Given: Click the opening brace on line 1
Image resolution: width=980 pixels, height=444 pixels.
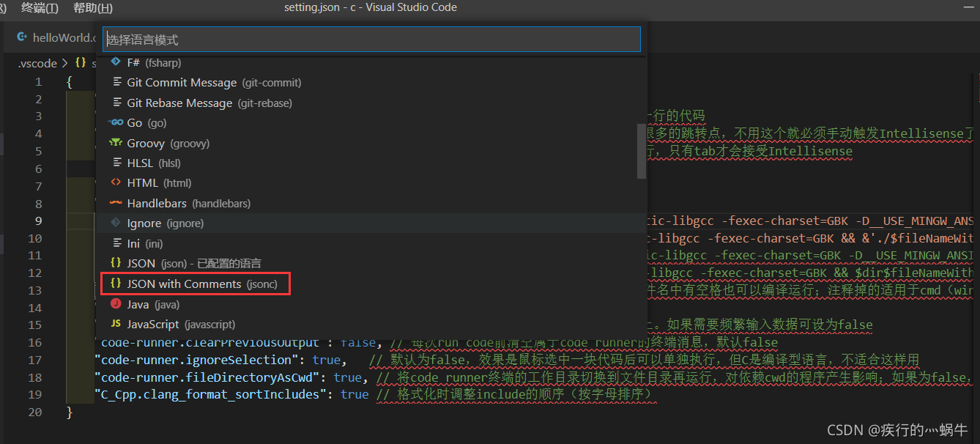Looking at the screenshot, I should pyautogui.click(x=69, y=81).
